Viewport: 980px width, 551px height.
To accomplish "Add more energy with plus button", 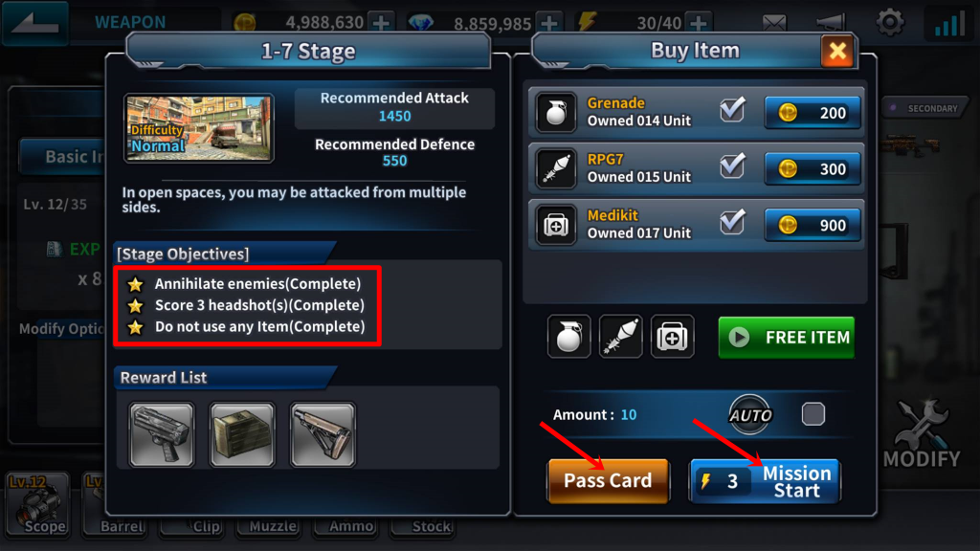I will [699, 23].
